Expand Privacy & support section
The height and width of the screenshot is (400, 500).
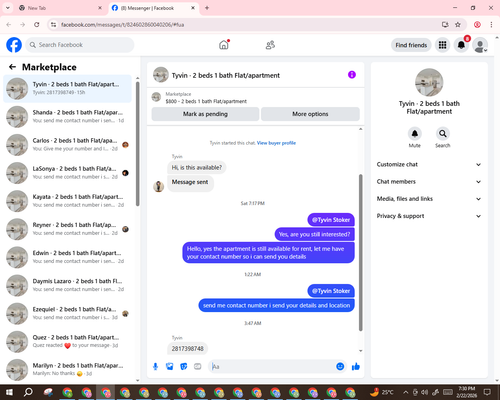[429, 216]
